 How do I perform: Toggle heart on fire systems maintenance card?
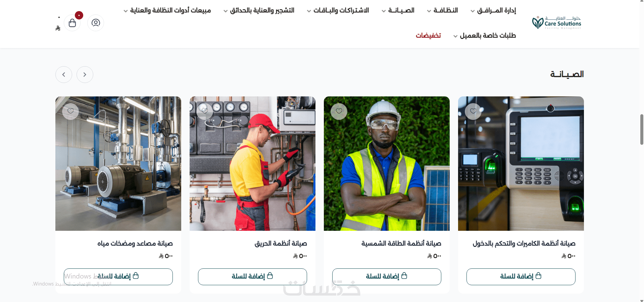[205, 111]
